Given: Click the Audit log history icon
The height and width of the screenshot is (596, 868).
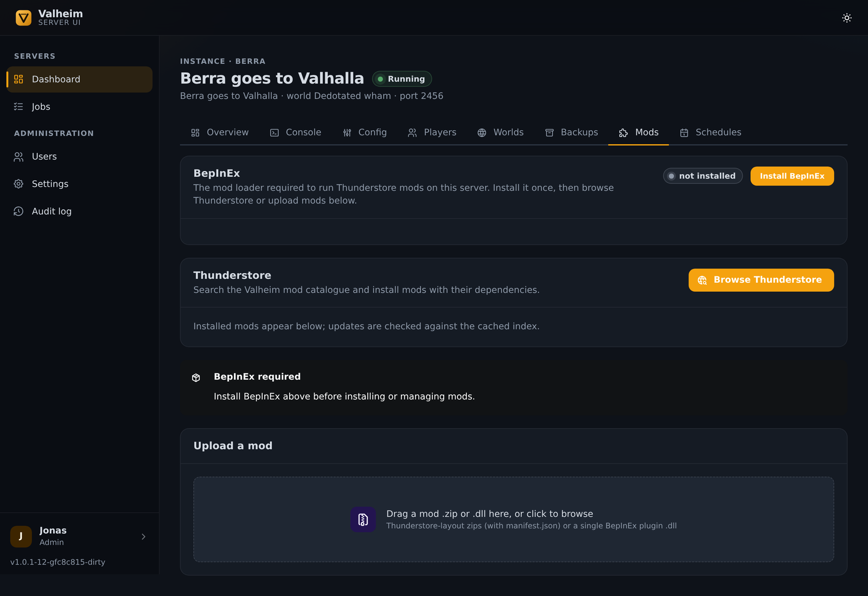Looking at the screenshot, I should (x=18, y=212).
